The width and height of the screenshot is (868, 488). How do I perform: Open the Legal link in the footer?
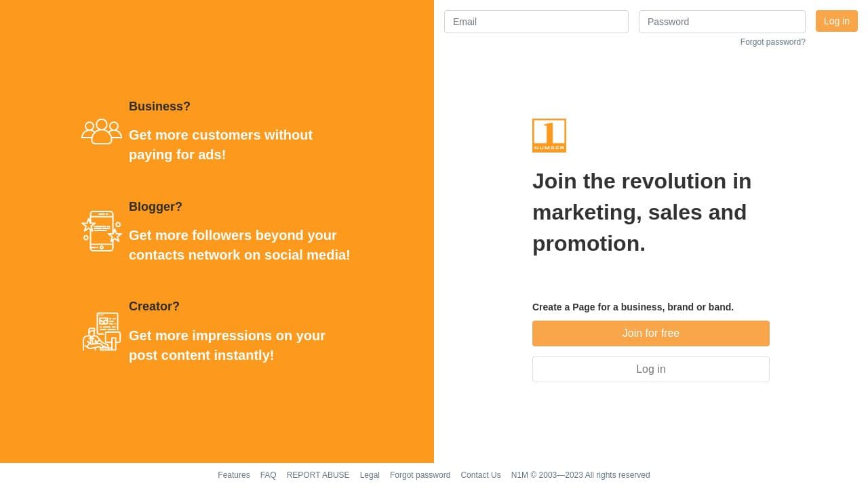370,475
